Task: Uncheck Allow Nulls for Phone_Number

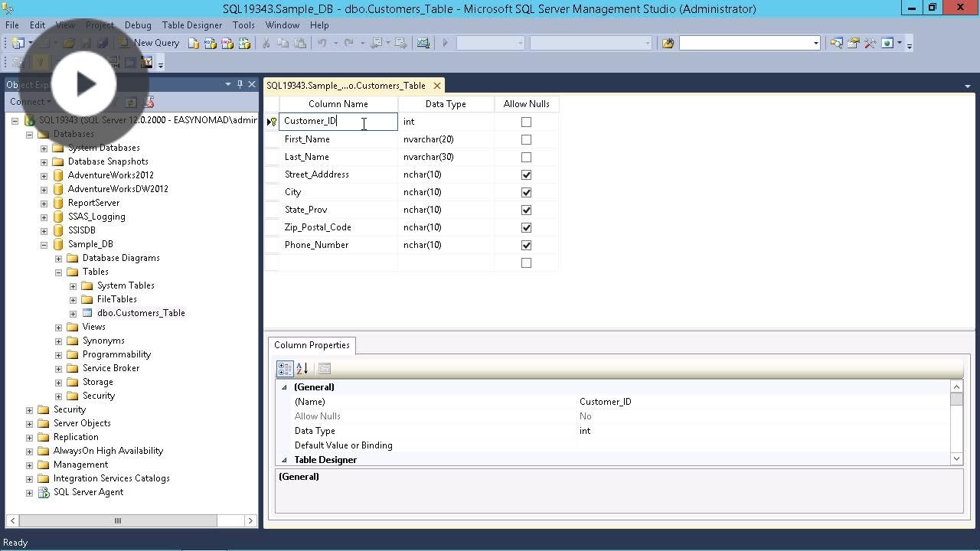Action: click(526, 245)
